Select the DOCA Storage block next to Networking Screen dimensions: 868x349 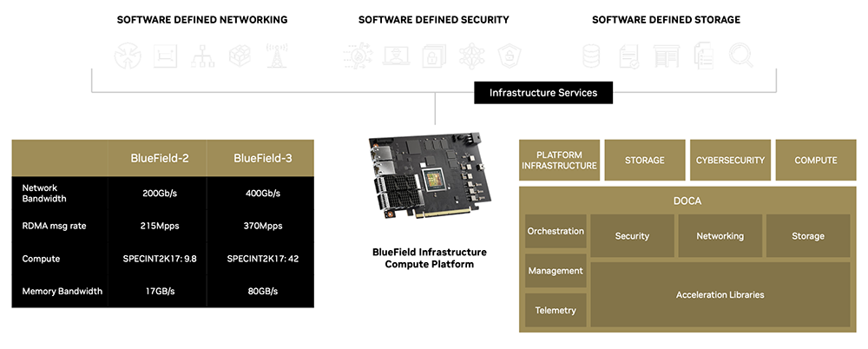[807, 236]
